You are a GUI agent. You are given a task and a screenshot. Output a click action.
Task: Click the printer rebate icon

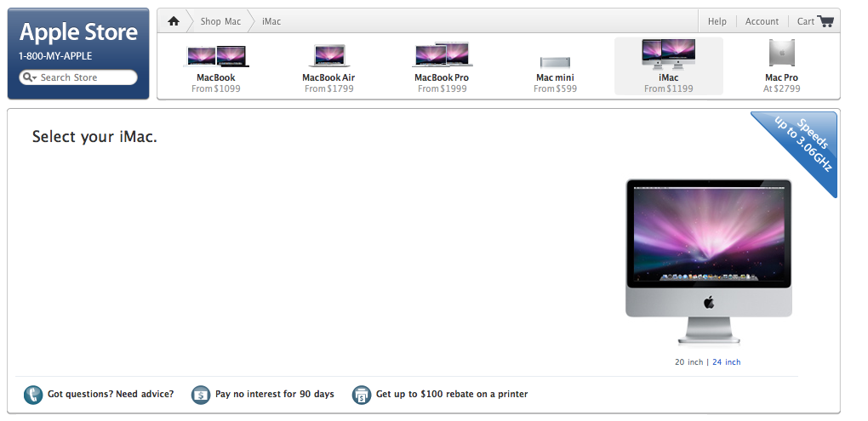[362, 395]
